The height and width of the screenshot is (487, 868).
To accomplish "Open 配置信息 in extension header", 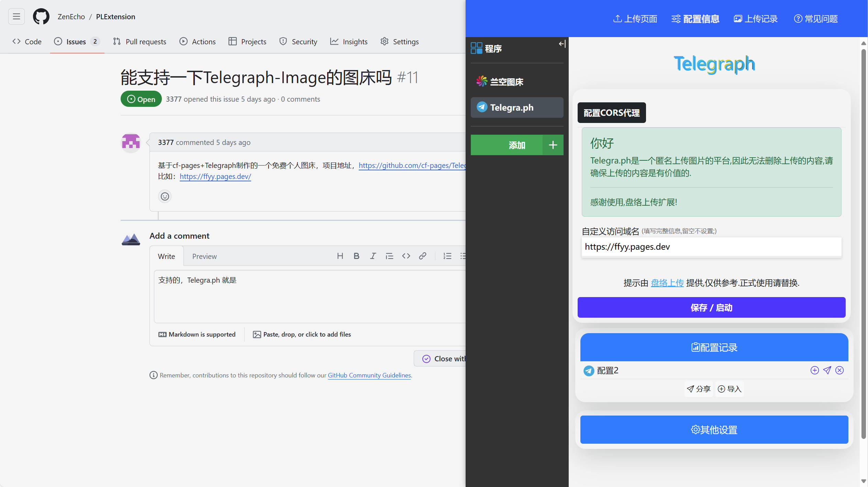I will click(x=695, y=19).
